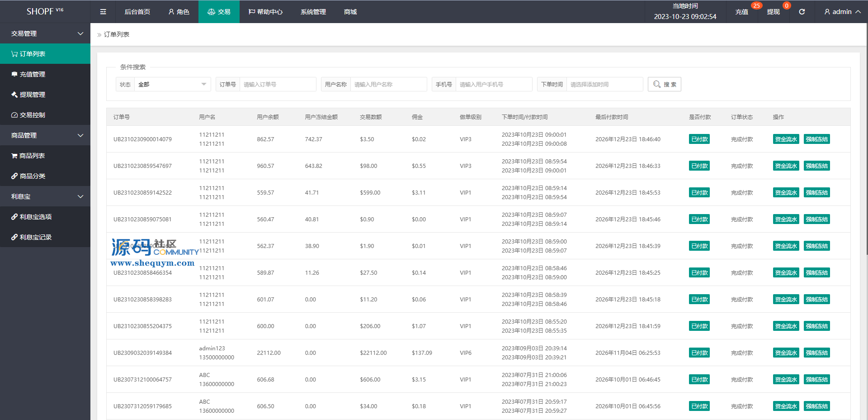The width and height of the screenshot is (868, 420).
Task: Toggle the sidebar collapse hamburger icon
Action: point(103,12)
